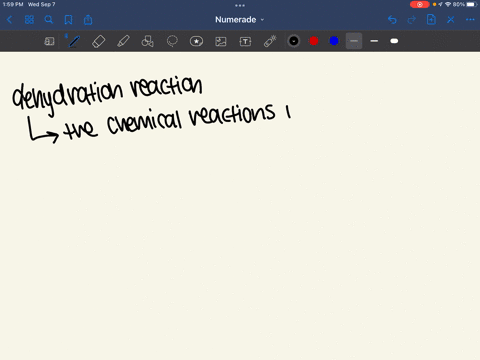Tap the three-dot multitasking handle at top
The height and width of the screenshot is (360, 480).
point(240,5)
